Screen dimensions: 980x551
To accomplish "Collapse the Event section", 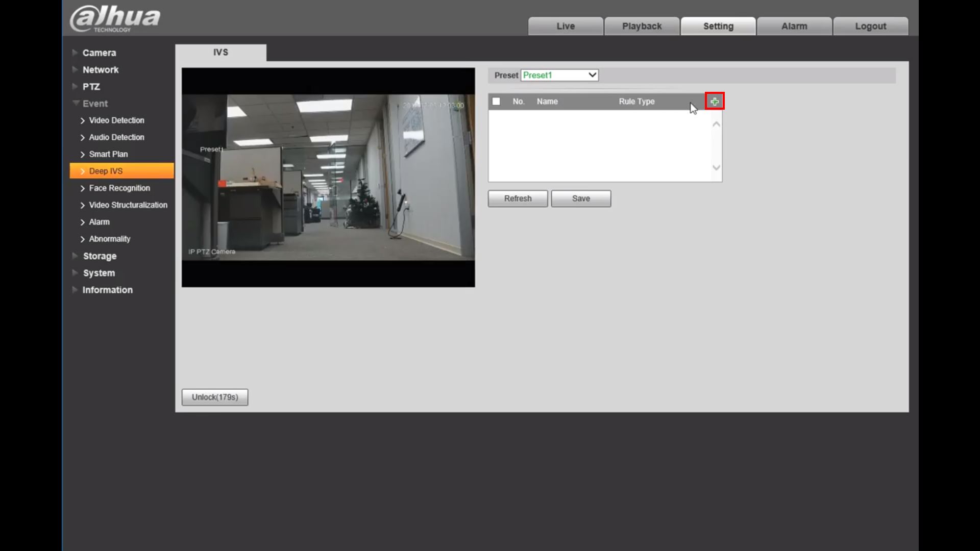I will tap(95, 103).
